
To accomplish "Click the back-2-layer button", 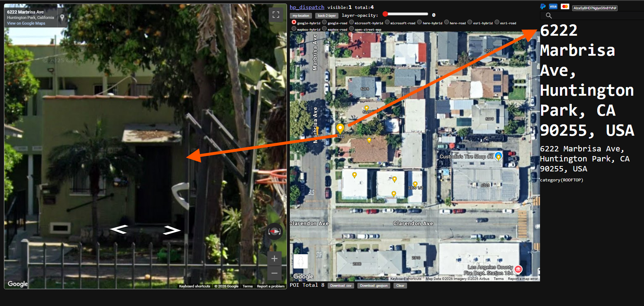I will [x=327, y=16].
